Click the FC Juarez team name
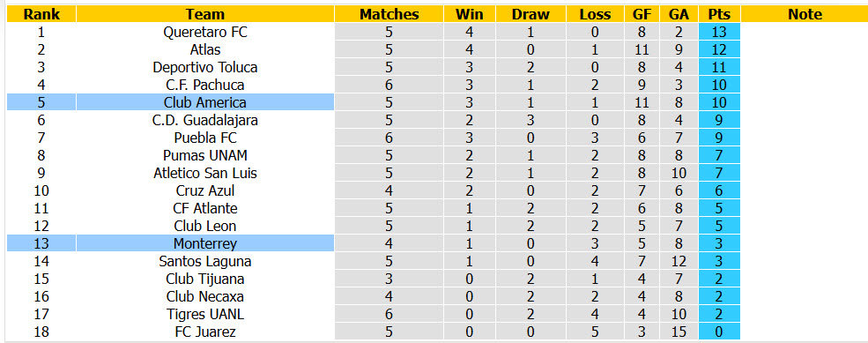Image resolution: width=868 pixels, height=343 pixels. (x=205, y=332)
